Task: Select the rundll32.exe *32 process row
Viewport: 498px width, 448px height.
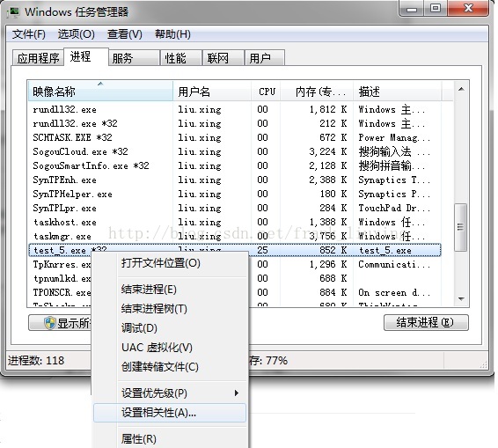Action: tap(234, 123)
